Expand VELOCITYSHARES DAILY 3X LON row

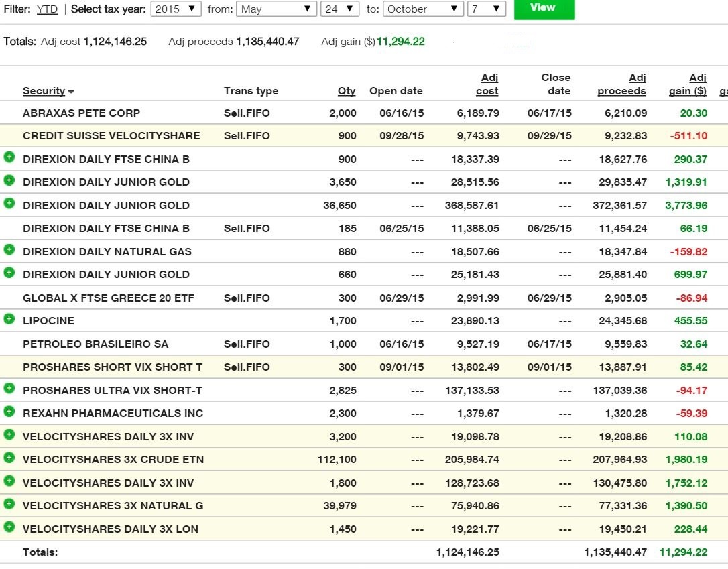[x=9, y=527]
